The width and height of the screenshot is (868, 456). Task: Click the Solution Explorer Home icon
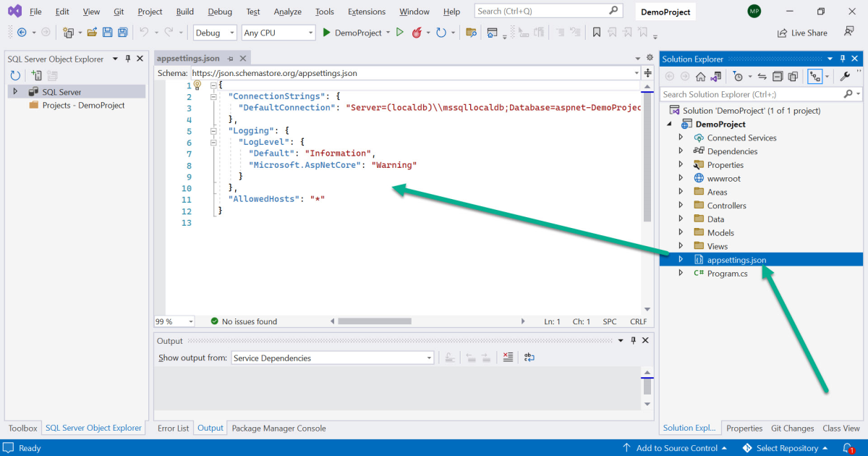tap(700, 76)
